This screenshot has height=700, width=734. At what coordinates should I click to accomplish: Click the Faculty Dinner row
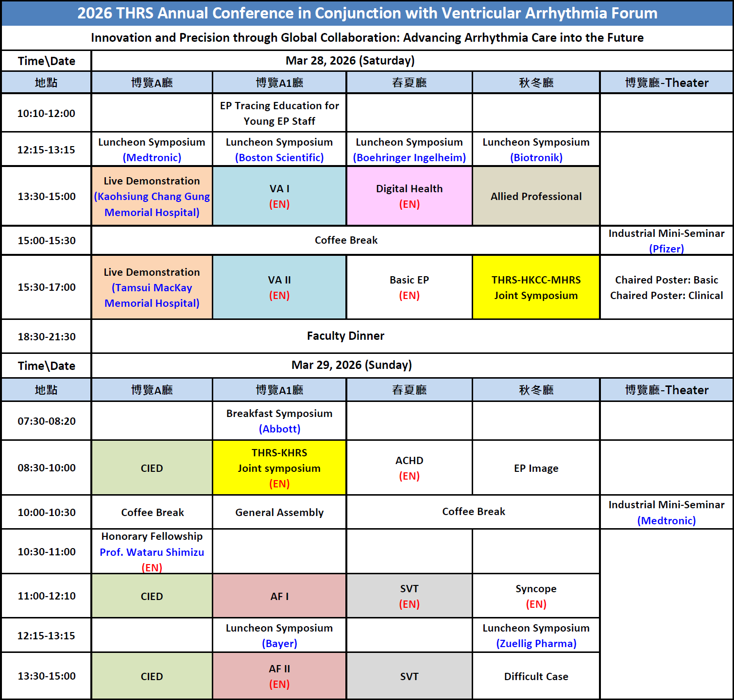(x=345, y=336)
